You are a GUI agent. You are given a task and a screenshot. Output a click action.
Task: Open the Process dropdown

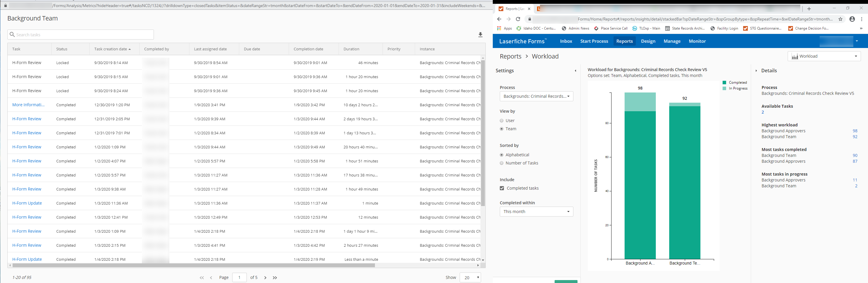pos(536,97)
